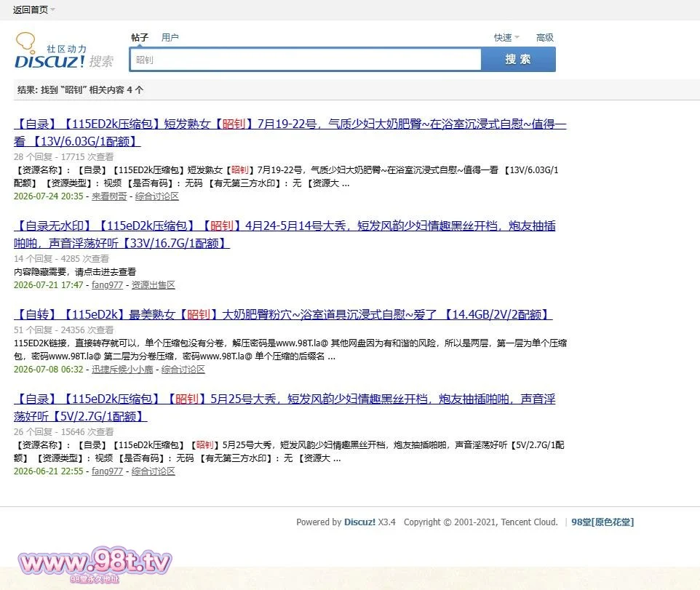Click the result count text 相关内容 4 个
The image size is (700, 590).
click(116, 90)
